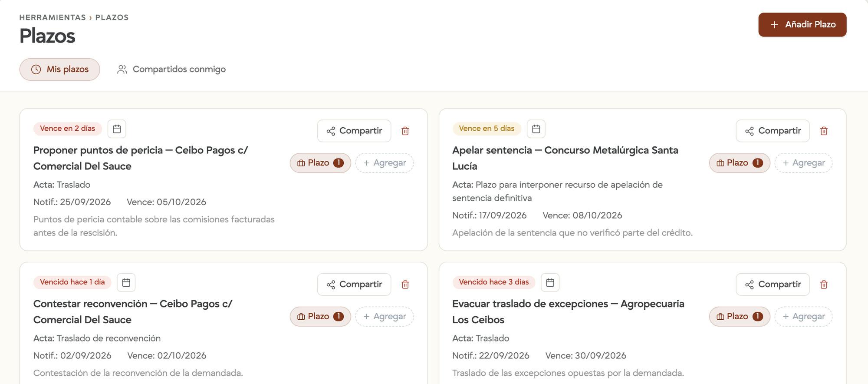
Task: Click the 'Vence: 08/10/2026' date
Action: [x=582, y=215]
